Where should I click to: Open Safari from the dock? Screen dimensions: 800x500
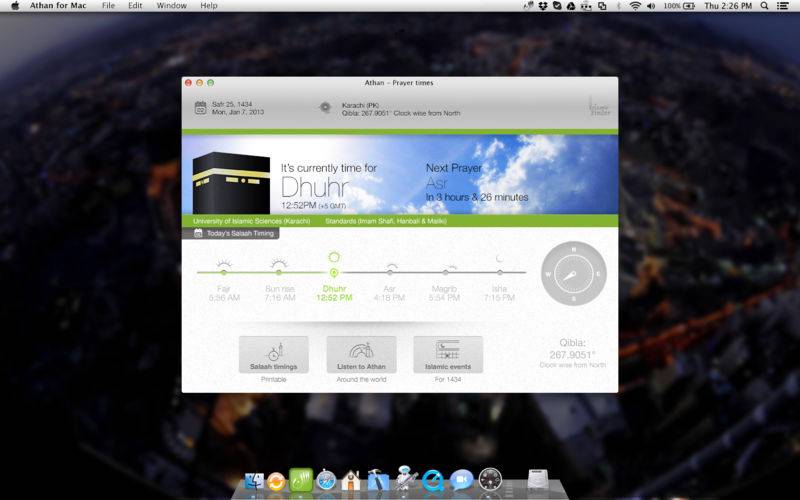coord(326,481)
